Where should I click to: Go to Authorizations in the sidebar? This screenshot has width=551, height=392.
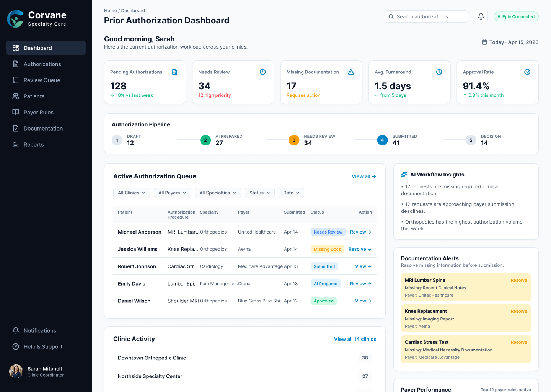(x=46, y=64)
